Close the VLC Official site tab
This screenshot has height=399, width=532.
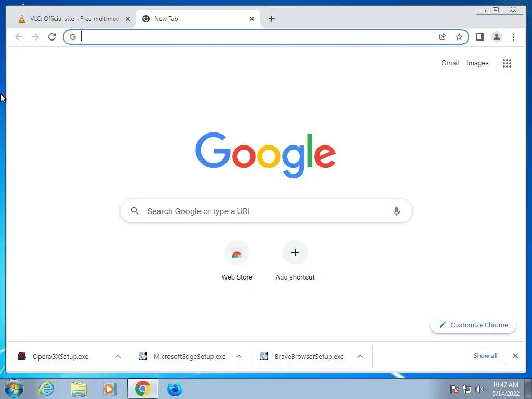pos(128,19)
